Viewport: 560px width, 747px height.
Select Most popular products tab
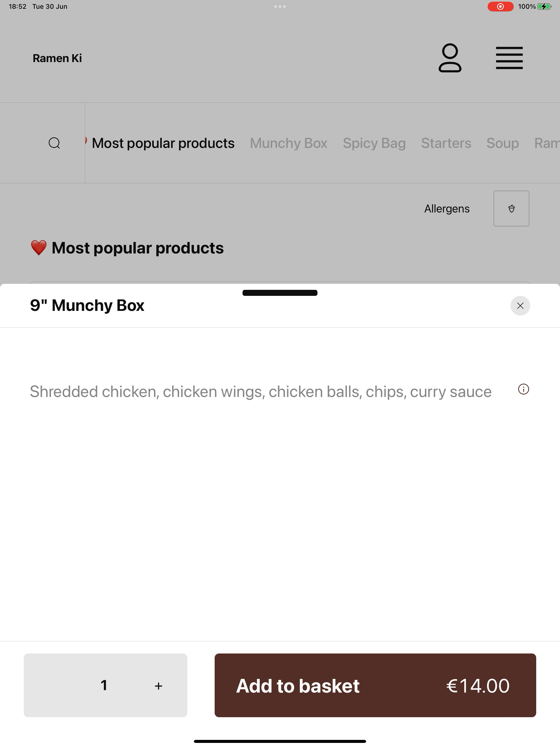click(163, 143)
